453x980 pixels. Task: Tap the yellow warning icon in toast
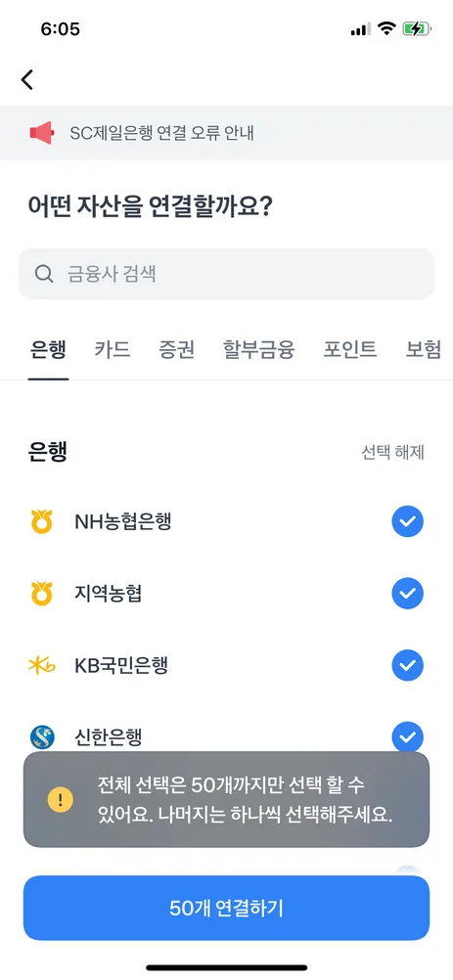click(61, 799)
